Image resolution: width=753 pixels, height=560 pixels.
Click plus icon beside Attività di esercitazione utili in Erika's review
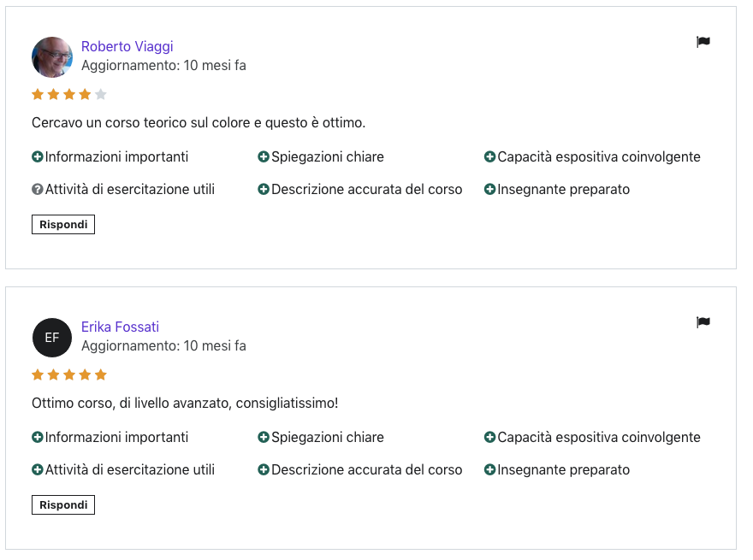[x=38, y=469]
